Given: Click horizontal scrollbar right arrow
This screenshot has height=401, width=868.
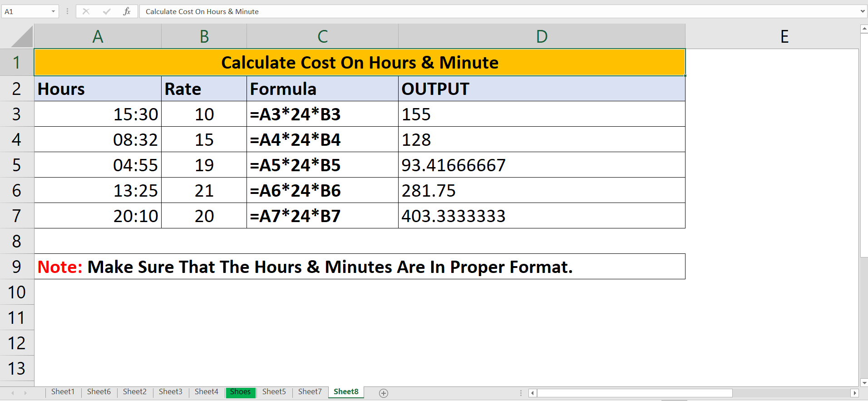Looking at the screenshot, I should 855,393.
